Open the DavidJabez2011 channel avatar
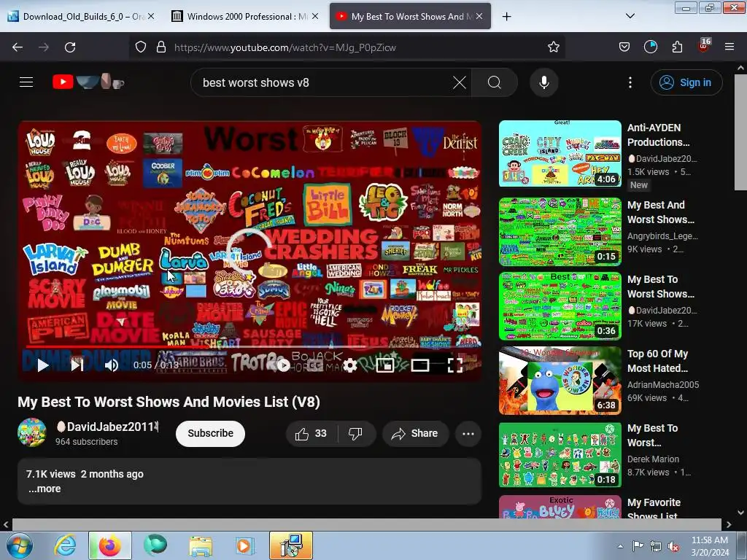The width and height of the screenshot is (747, 560). [32, 432]
